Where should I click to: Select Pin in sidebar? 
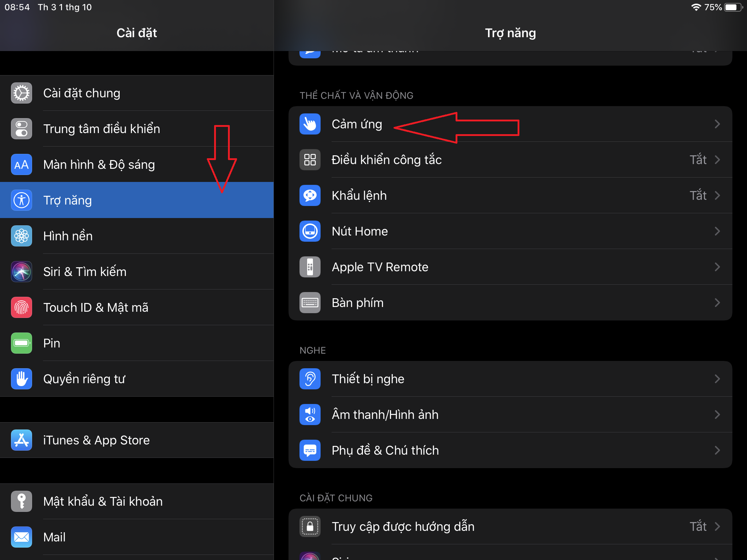[137, 343]
